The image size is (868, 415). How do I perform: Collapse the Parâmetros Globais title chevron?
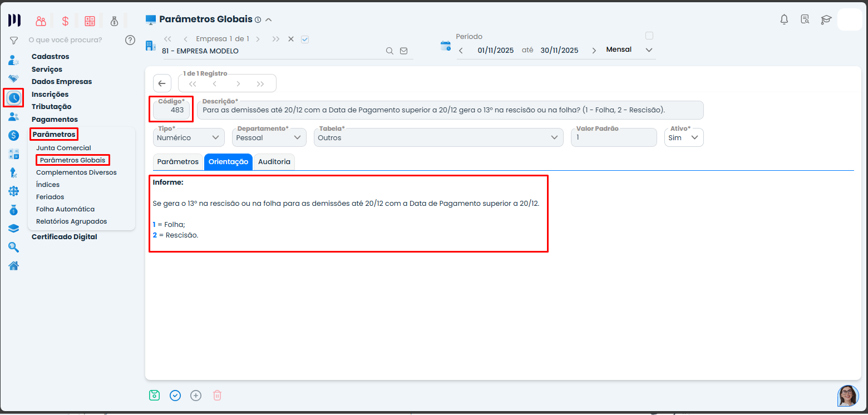click(269, 19)
